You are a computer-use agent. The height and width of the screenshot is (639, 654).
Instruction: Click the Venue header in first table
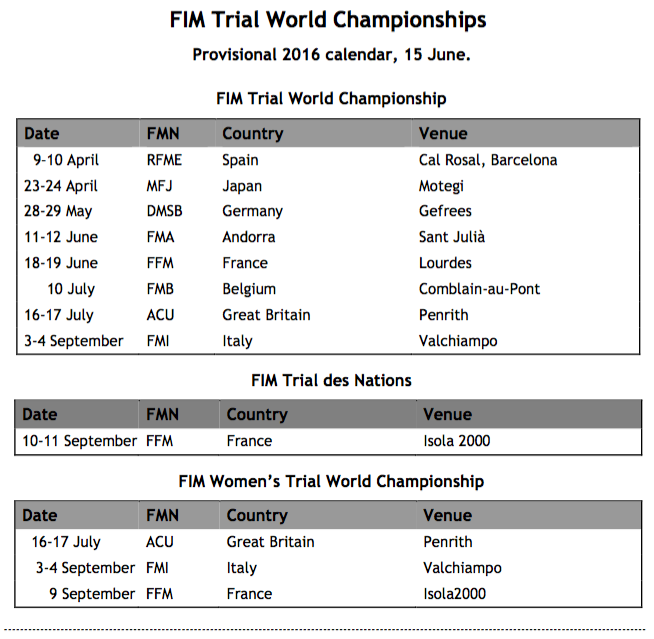[443, 133]
